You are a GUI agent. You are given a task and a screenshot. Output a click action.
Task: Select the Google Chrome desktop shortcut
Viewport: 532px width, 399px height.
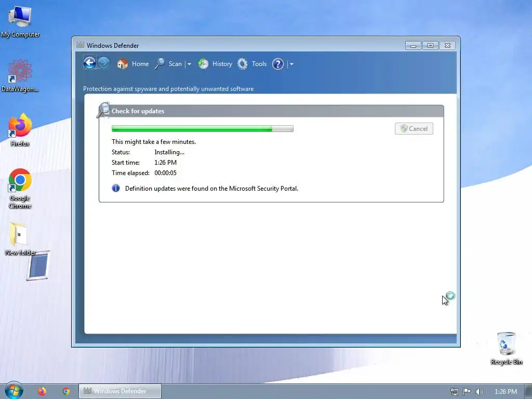point(20,189)
